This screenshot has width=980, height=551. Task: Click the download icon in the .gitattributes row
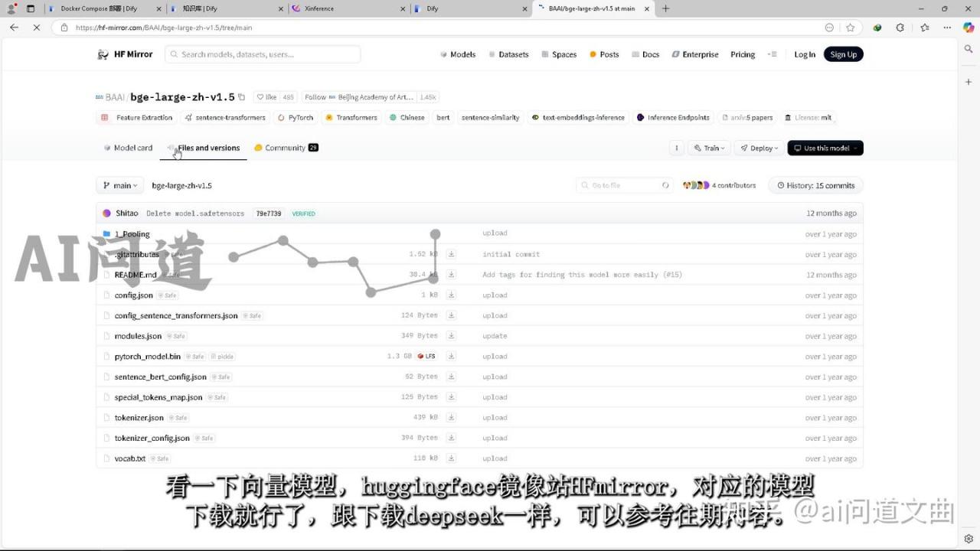pos(451,254)
